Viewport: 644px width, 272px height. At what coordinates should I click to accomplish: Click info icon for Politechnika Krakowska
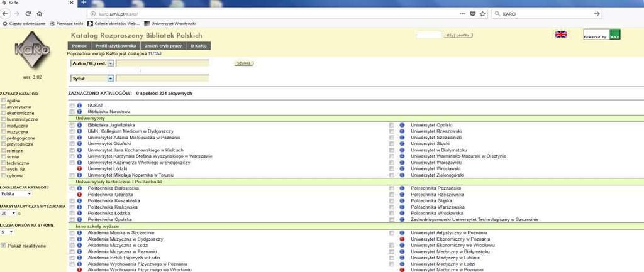[79, 207]
